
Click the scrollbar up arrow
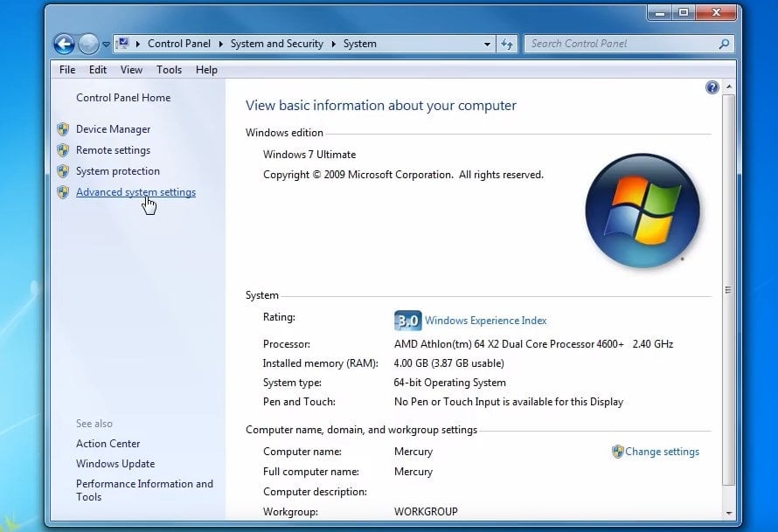[729, 86]
